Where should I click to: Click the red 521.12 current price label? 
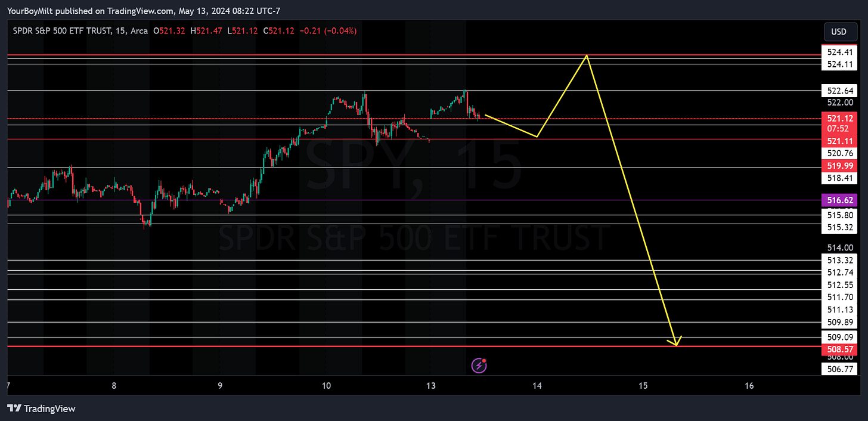pos(839,118)
